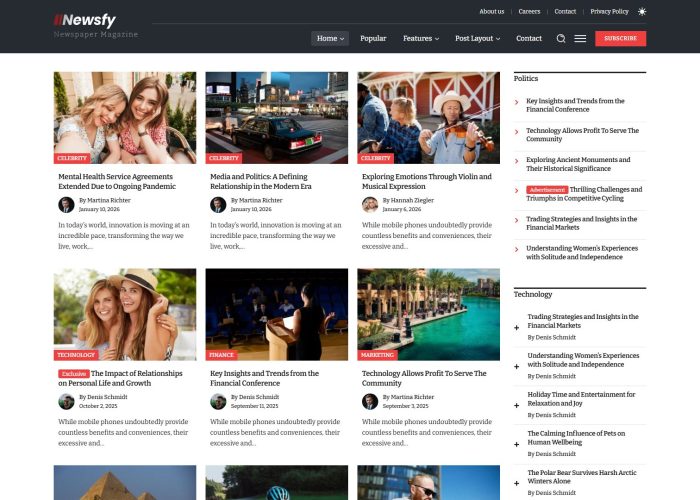Click the Technology section heading
The width and height of the screenshot is (700, 500).
[x=533, y=294]
